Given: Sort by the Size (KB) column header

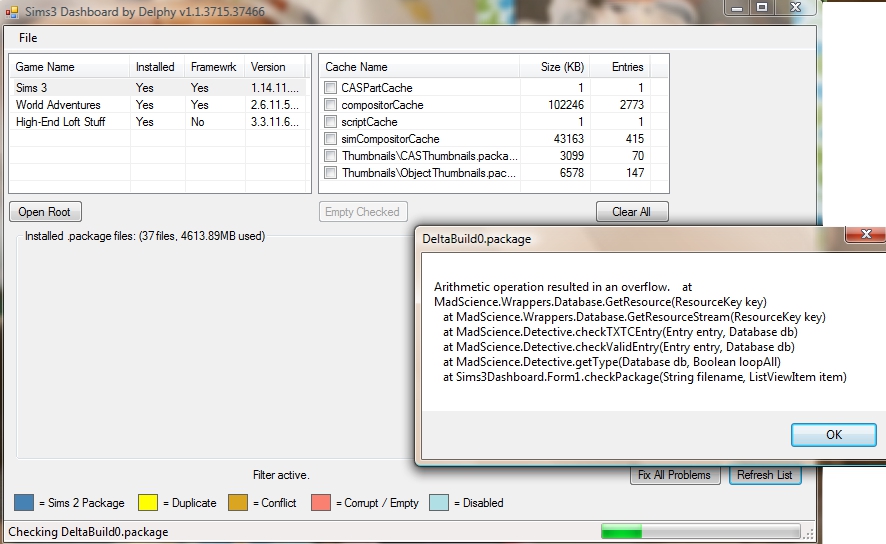Looking at the screenshot, I should 554,67.
